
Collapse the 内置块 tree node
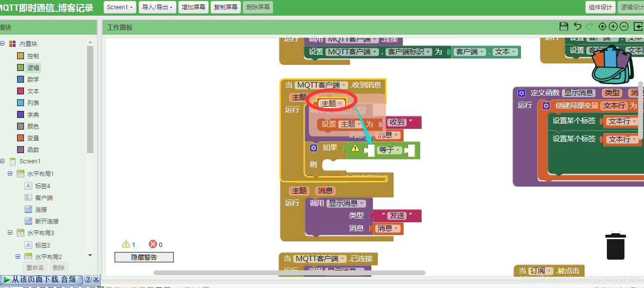[x=2, y=44]
